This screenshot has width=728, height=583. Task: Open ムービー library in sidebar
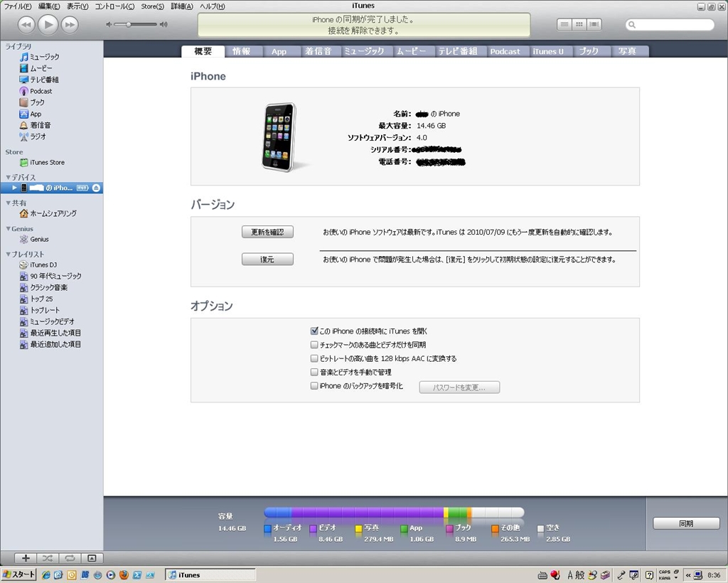36,68
